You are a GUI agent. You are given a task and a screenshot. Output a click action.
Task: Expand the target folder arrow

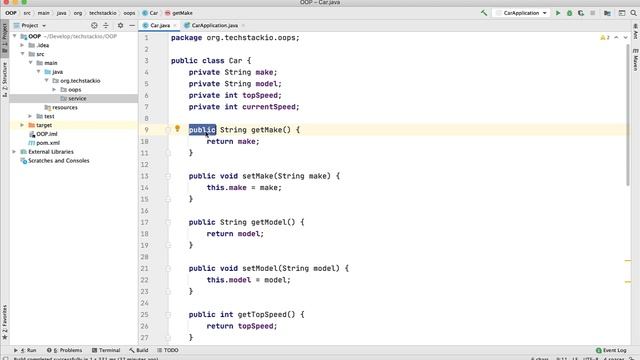click(x=22, y=125)
